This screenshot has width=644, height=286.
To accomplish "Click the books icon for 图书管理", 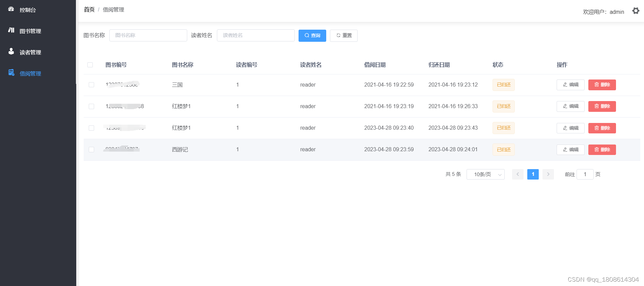I will [x=11, y=30].
